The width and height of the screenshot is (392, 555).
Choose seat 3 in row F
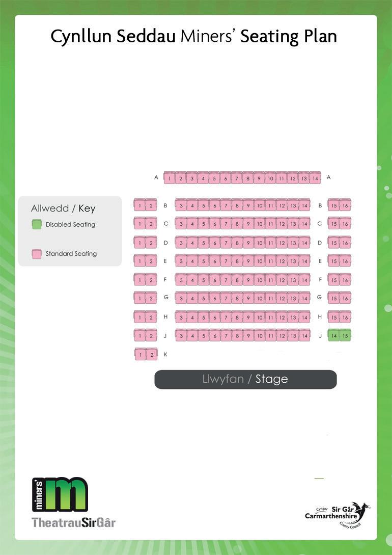(x=181, y=280)
